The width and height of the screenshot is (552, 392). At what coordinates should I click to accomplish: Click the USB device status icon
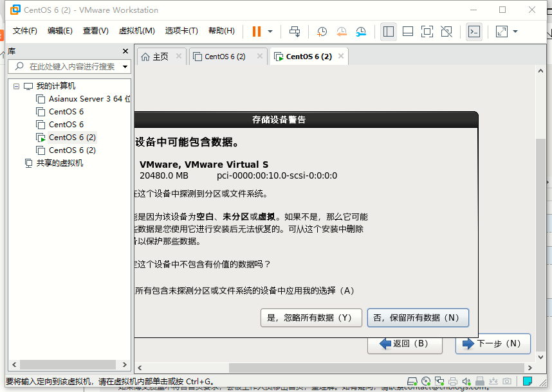[x=480, y=382]
